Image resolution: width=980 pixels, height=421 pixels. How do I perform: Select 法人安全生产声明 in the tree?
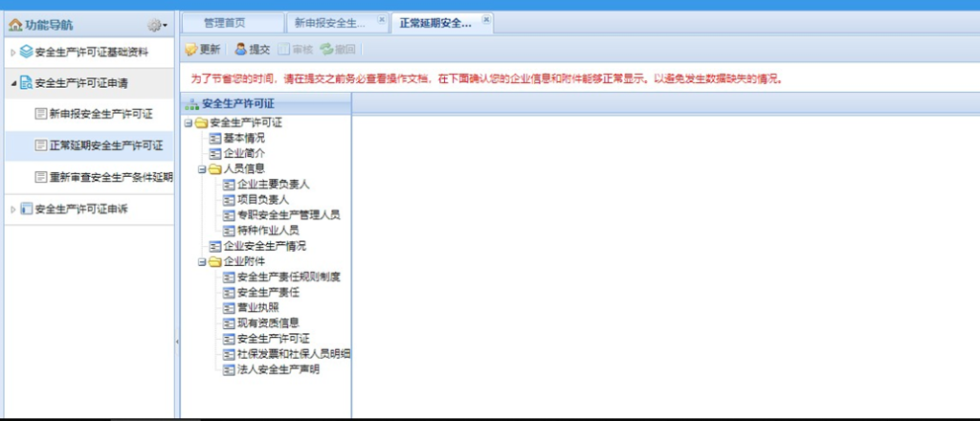[278, 369]
